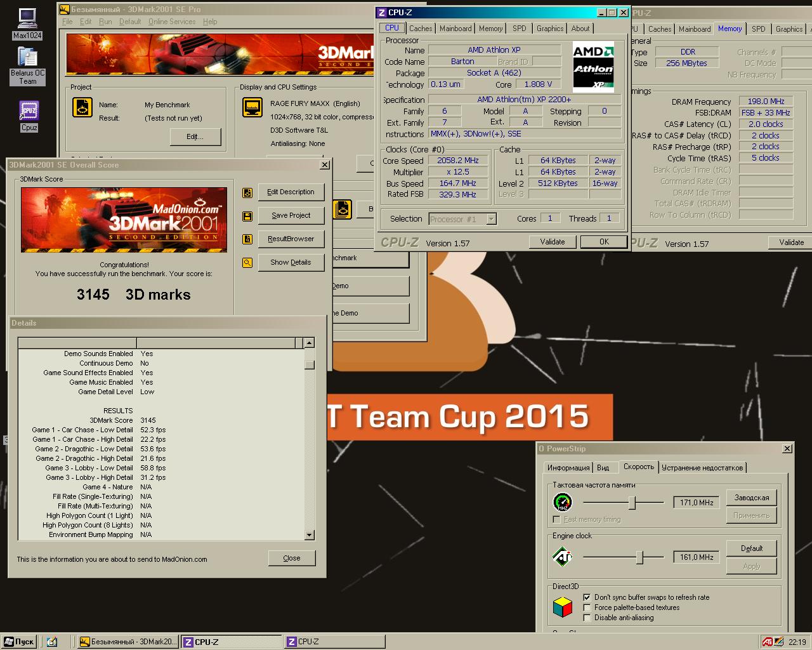812x650 pixels.
Task: Click ResultBrowser button
Action: coord(291,239)
